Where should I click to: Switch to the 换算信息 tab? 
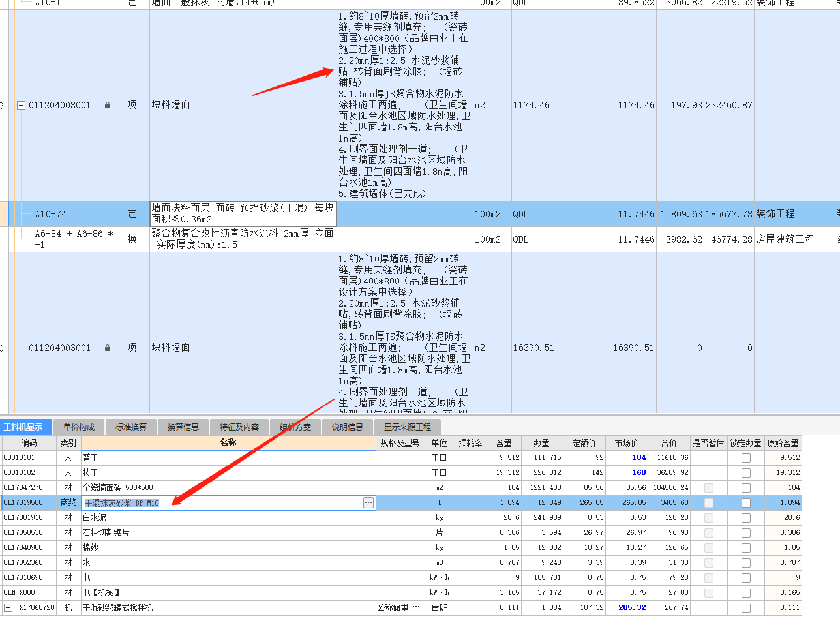point(183,427)
